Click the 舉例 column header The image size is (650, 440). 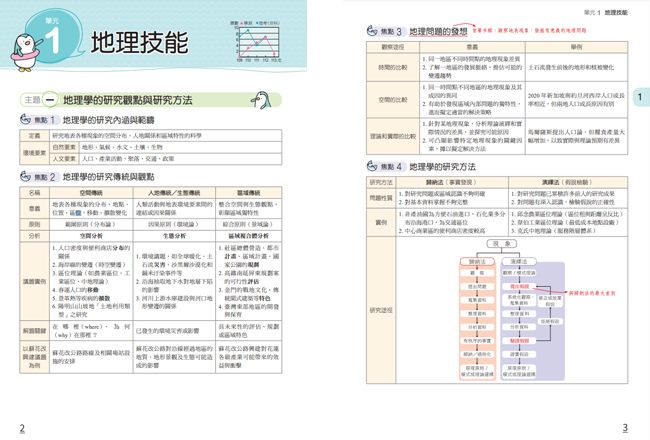(577, 47)
